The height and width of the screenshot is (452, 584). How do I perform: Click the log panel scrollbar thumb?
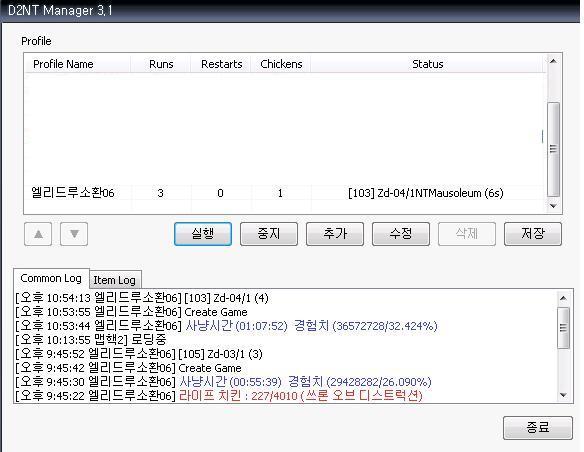click(x=564, y=328)
